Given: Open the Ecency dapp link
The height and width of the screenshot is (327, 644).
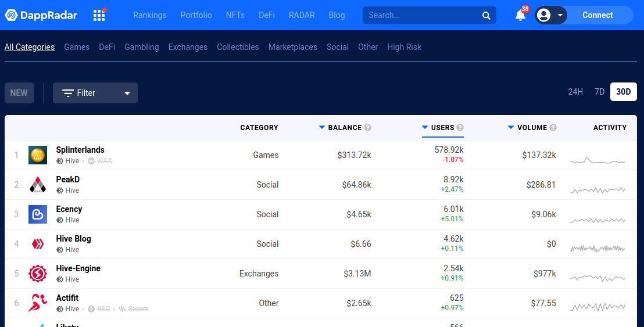Looking at the screenshot, I should pyautogui.click(x=69, y=209).
